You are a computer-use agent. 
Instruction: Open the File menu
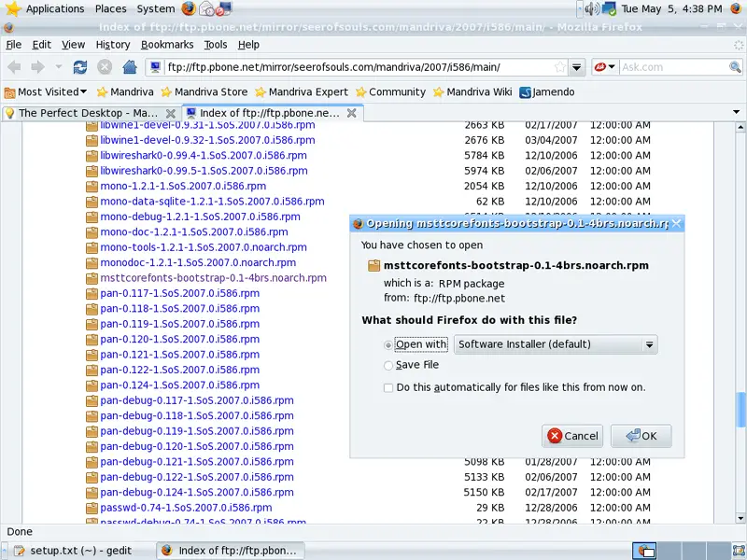13,45
